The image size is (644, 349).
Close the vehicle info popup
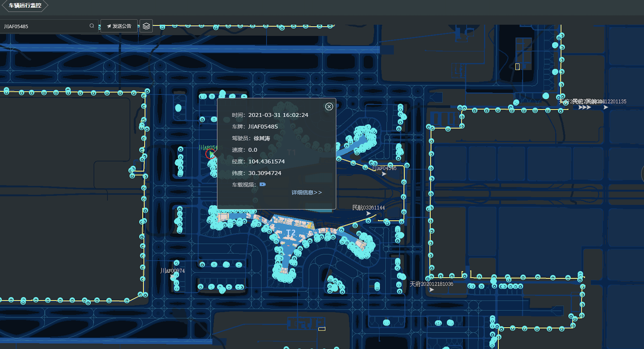[329, 107]
